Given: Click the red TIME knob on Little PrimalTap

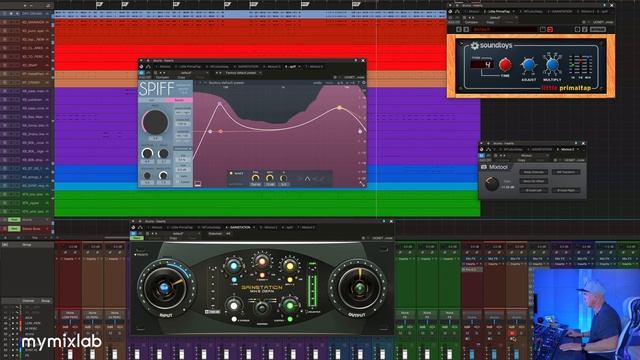Looking at the screenshot, I should pos(505,64).
